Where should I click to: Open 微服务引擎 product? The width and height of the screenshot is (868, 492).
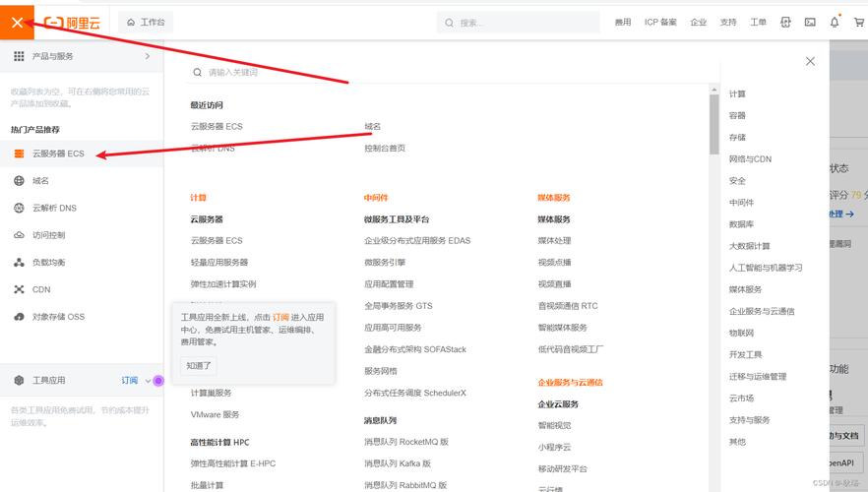385,262
